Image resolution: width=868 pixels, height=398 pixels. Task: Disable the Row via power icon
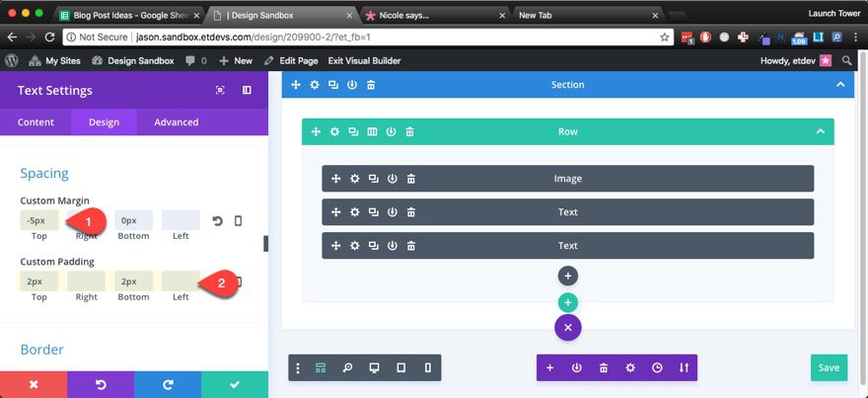391,132
